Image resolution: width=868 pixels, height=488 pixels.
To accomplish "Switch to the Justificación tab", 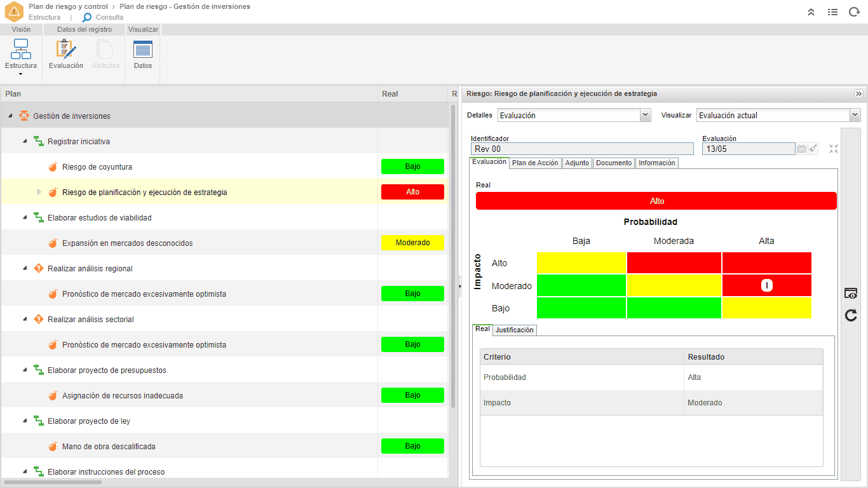I will pyautogui.click(x=515, y=330).
